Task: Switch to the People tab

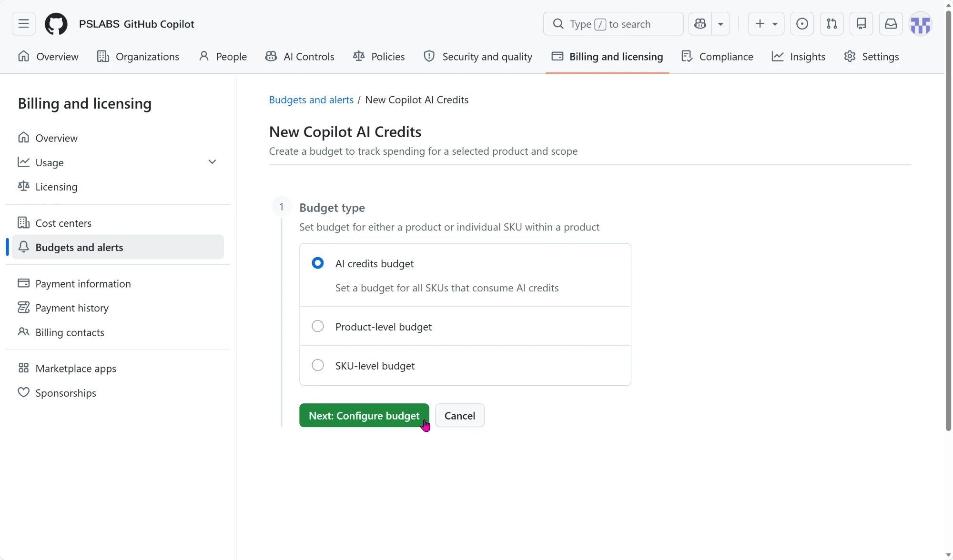Action: point(223,57)
